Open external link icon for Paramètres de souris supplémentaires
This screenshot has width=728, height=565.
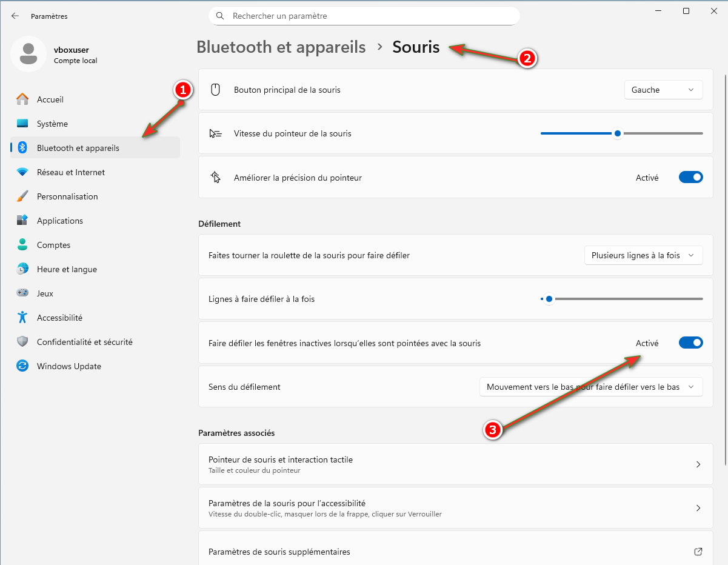click(698, 552)
